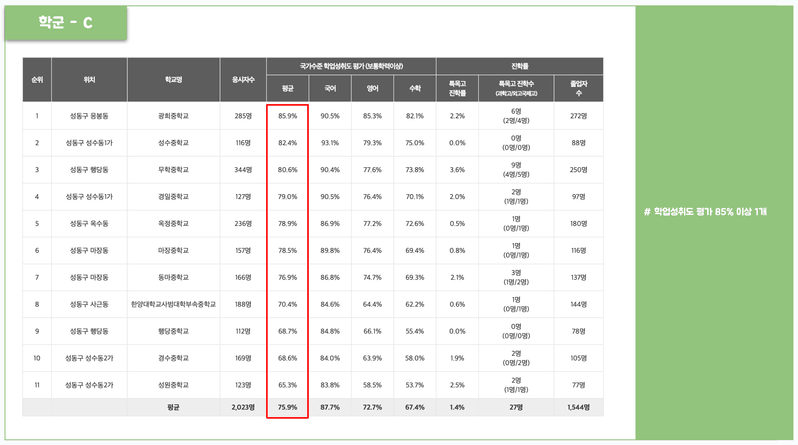Select the 광희중학교 school name cell
Viewport: 798px width, 445px height.
click(174, 116)
